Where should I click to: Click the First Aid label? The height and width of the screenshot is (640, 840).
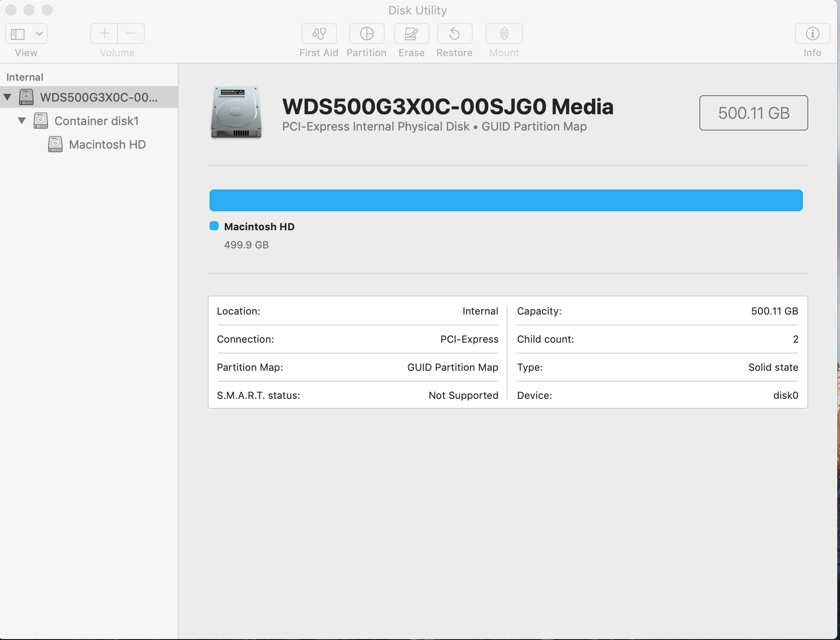point(319,53)
